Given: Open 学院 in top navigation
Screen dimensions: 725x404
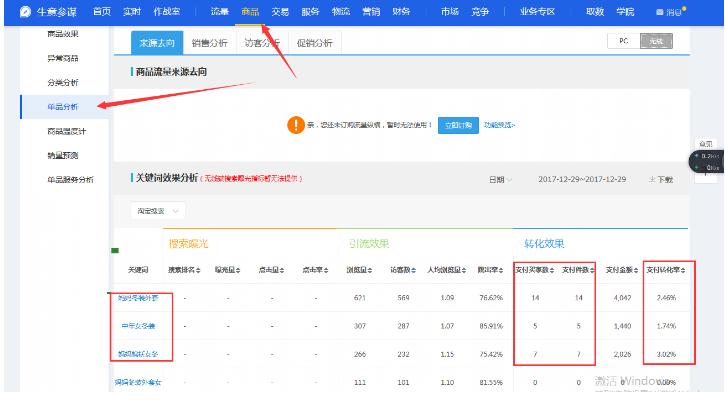Looking at the screenshot, I should coord(625,12).
